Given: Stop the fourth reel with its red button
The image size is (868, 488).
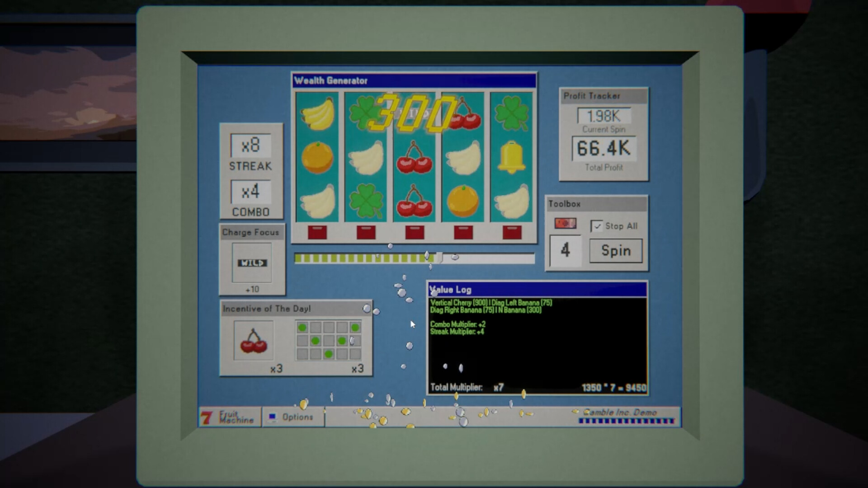Looking at the screenshot, I should click(x=463, y=232).
